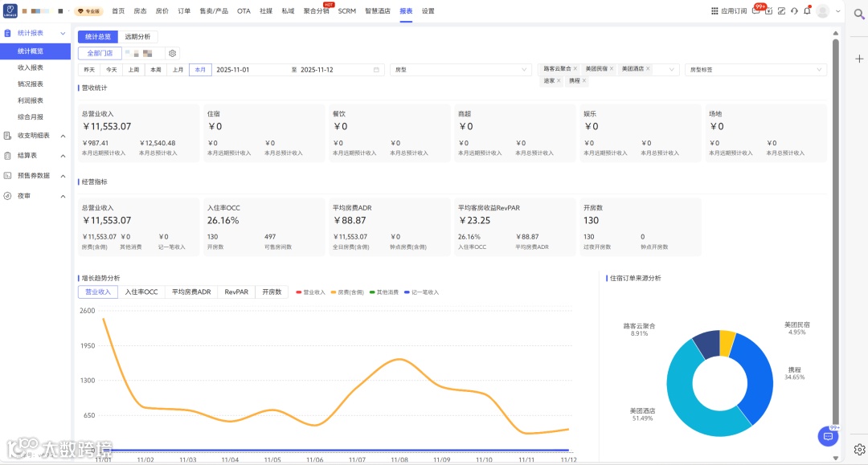The width and height of the screenshot is (868, 465).
Task: Remove the 途家 channel tag
Action: [559, 81]
